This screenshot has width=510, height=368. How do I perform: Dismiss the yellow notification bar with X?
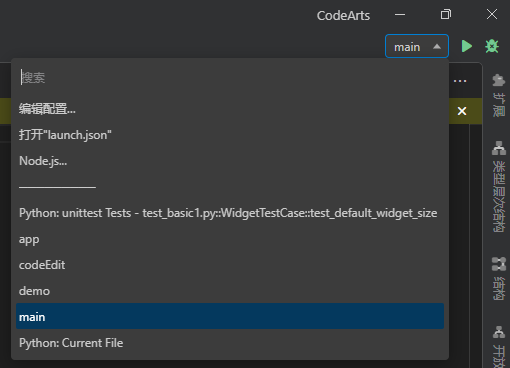pos(462,111)
